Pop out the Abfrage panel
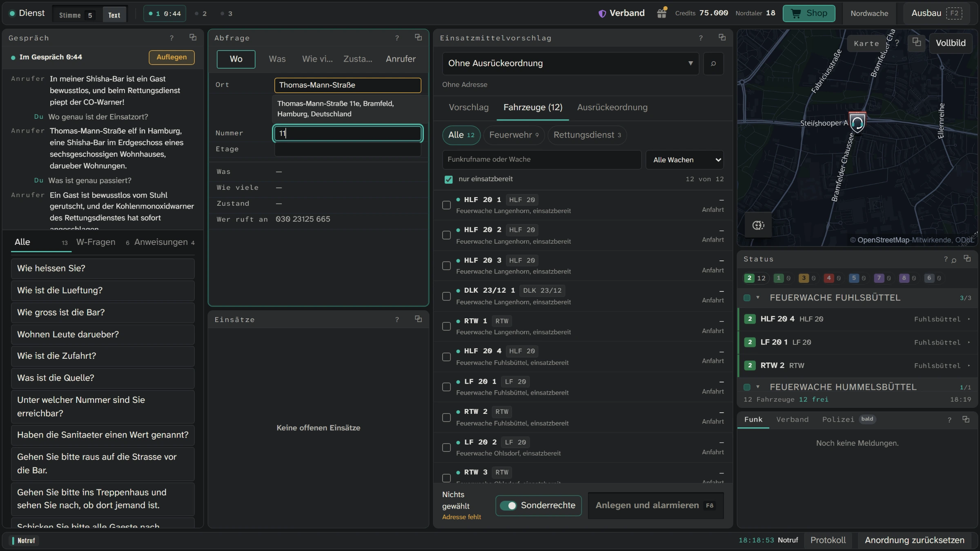Viewport: 980px width, 551px height. (x=419, y=38)
